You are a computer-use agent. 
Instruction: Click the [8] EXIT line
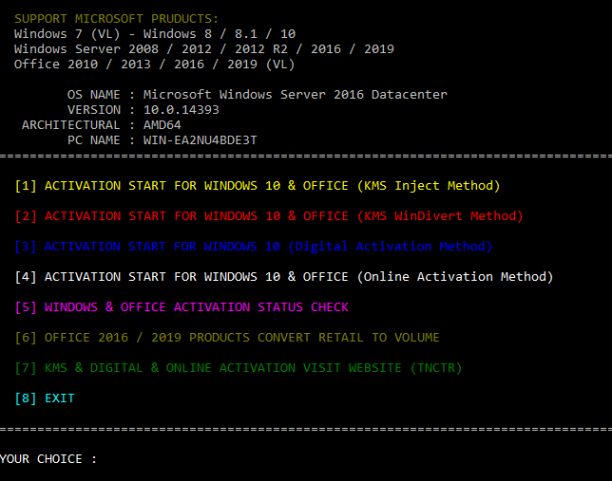(x=44, y=399)
